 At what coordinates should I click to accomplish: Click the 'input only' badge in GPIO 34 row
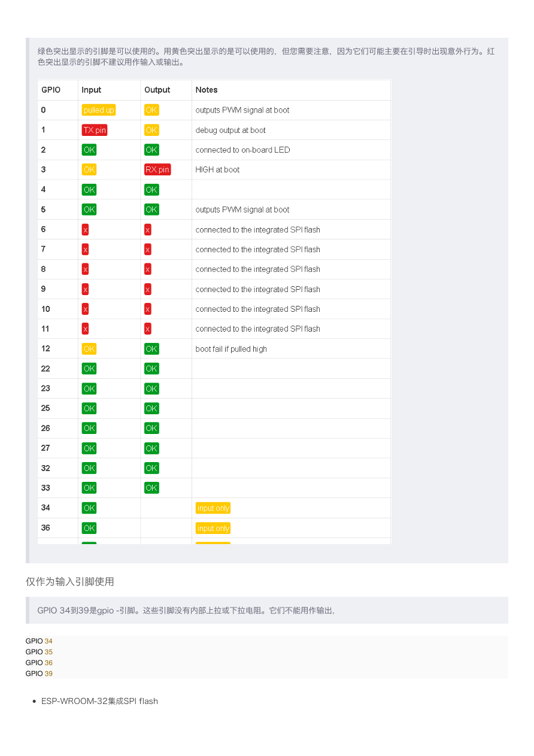(x=213, y=508)
